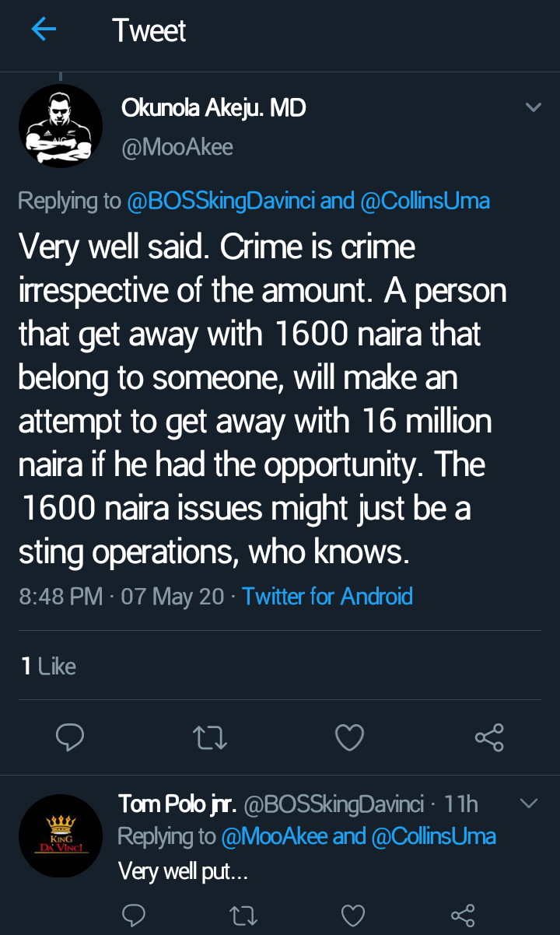
Task: Tap the Tom Polo jnr. display name
Action: [177, 804]
